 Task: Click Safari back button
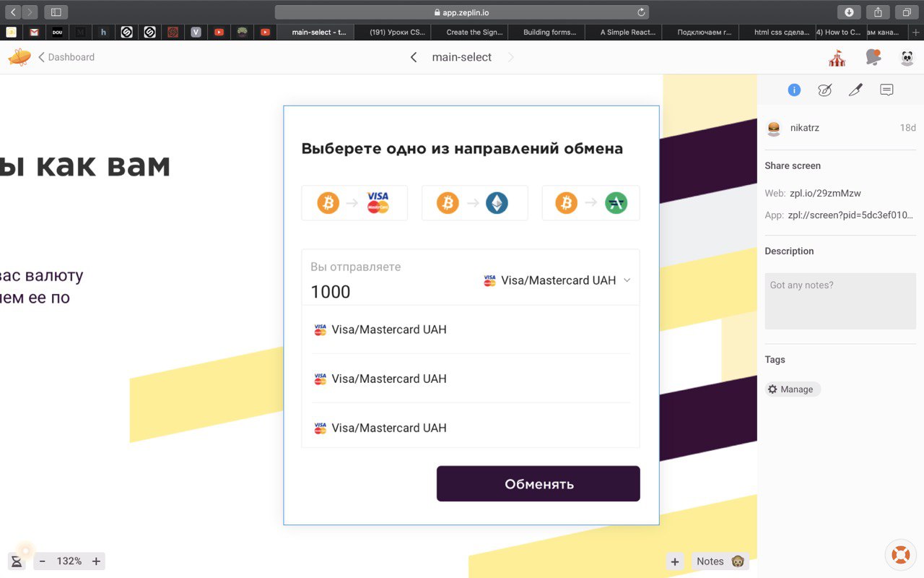pyautogui.click(x=13, y=12)
